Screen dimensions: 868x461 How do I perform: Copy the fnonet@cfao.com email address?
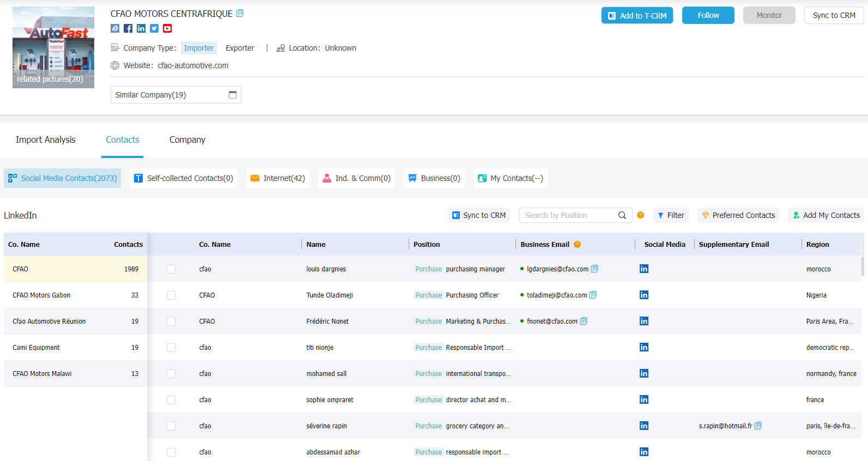pyautogui.click(x=584, y=321)
